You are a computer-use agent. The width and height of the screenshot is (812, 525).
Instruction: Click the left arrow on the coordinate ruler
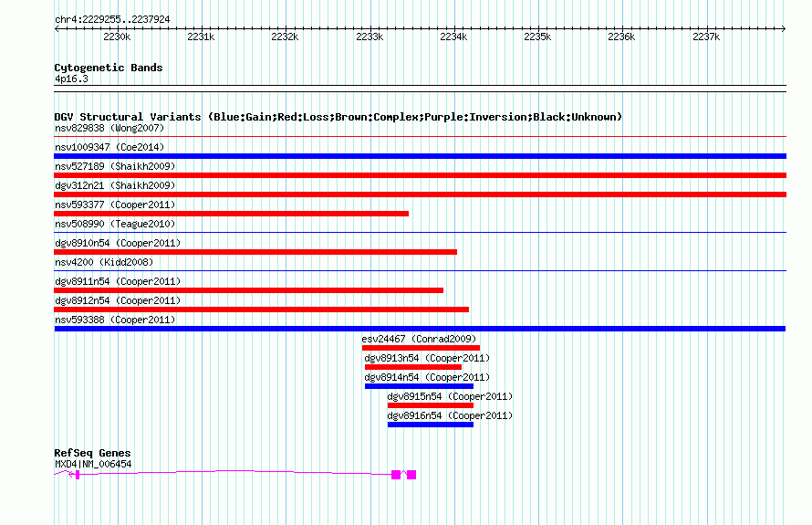click(x=57, y=29)
